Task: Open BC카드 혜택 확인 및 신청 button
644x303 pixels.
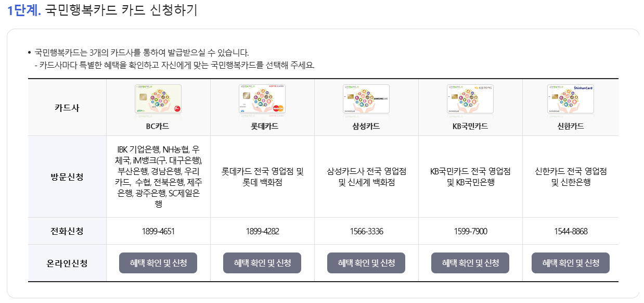Action: click(158, 262)
